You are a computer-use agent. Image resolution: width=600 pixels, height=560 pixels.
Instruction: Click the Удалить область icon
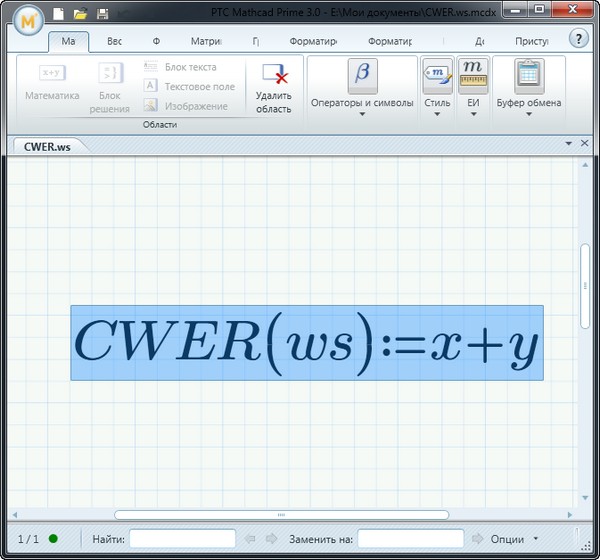(273, 76)
